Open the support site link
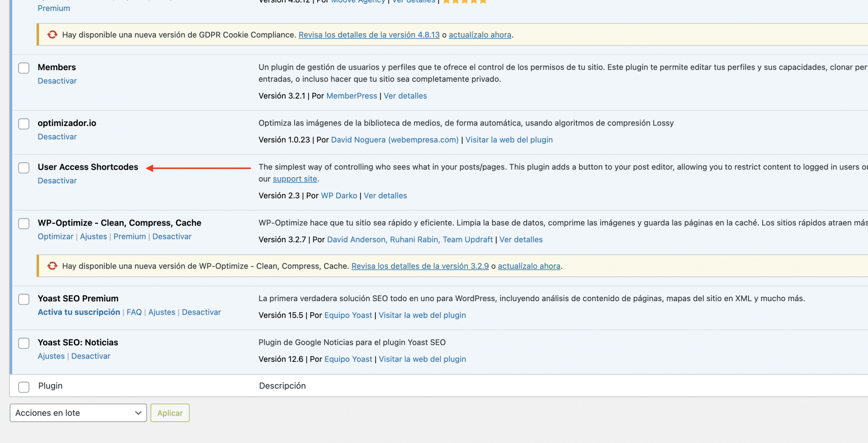 click(x=295, y=179)
